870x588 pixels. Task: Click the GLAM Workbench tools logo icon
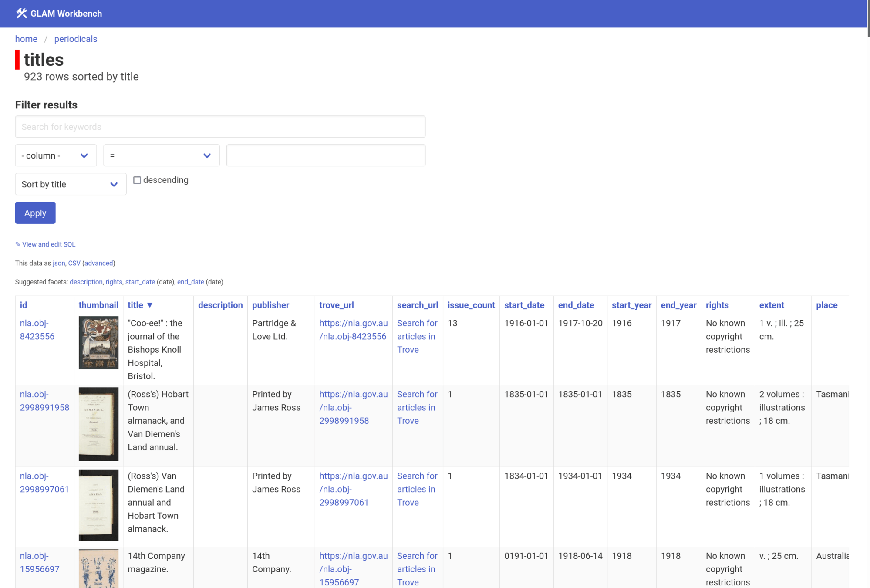point(21,14)
